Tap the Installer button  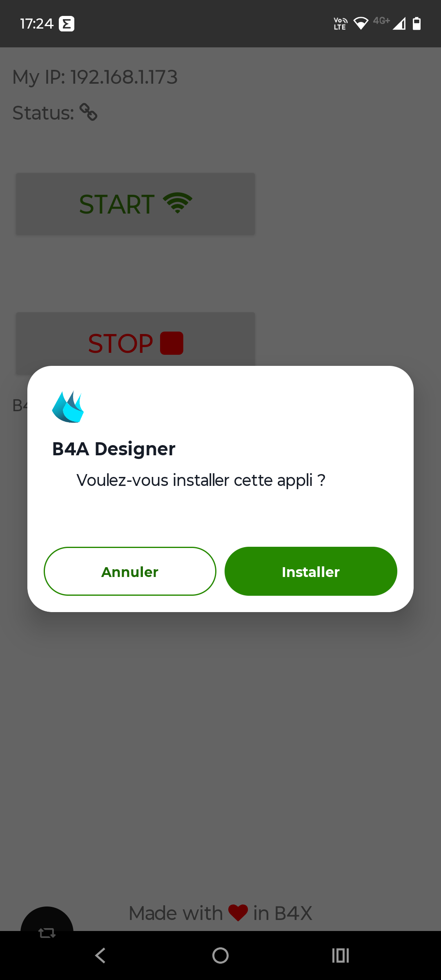pos(311,571)
